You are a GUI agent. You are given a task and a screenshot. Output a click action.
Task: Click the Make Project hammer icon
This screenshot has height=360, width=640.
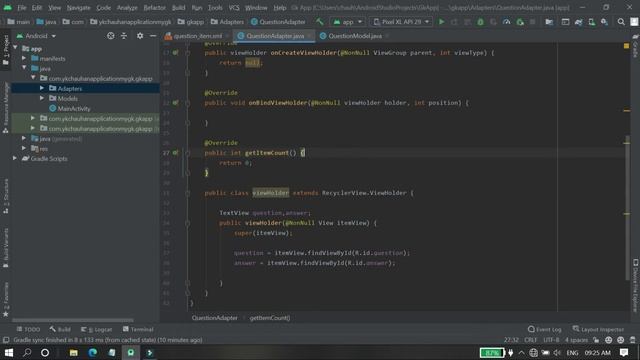point(320,22)
